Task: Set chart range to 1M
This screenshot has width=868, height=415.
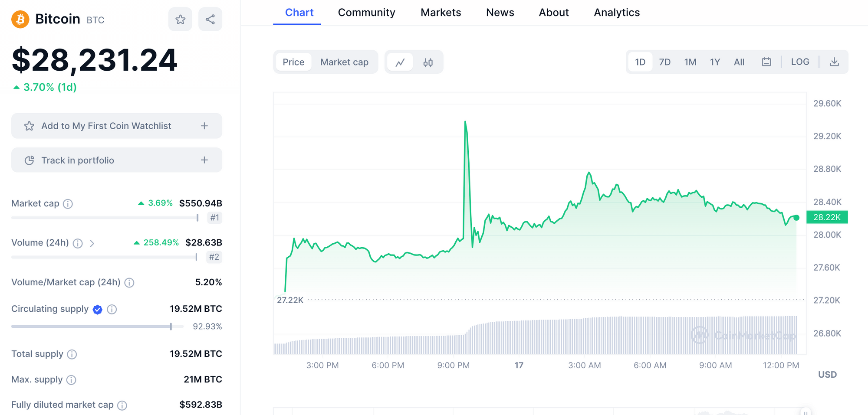Action: pos(690,62)
